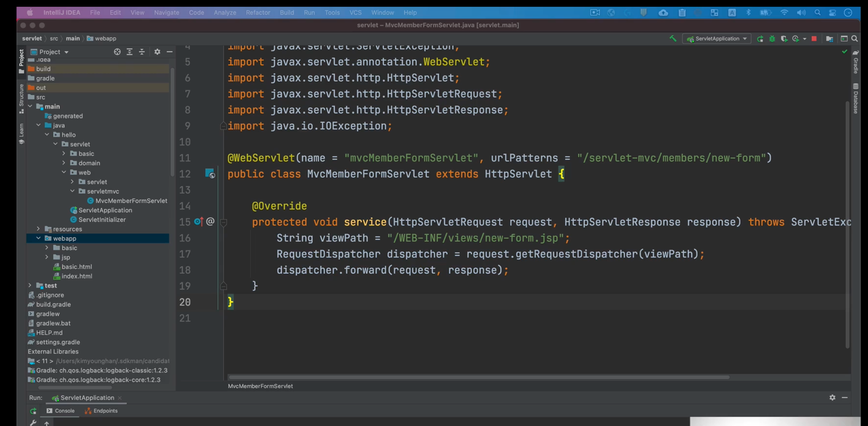Open the VCS menu
This screenshot has width=868, height=426.
pos(356,13)
